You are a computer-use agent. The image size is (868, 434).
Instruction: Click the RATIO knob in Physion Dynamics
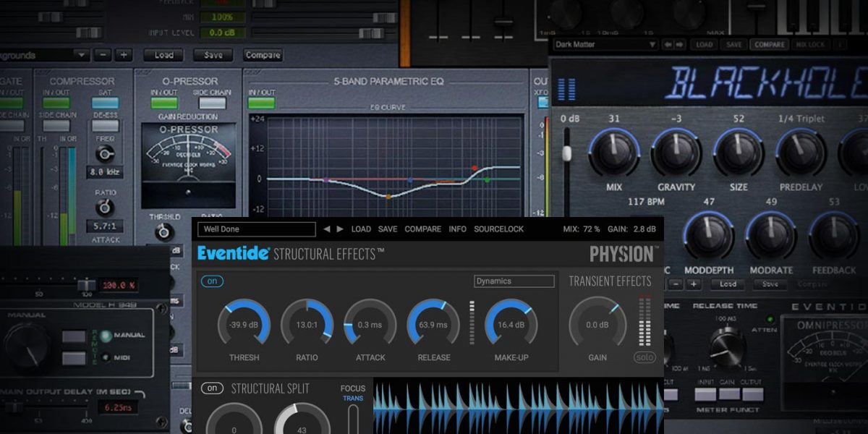[307, 325]
